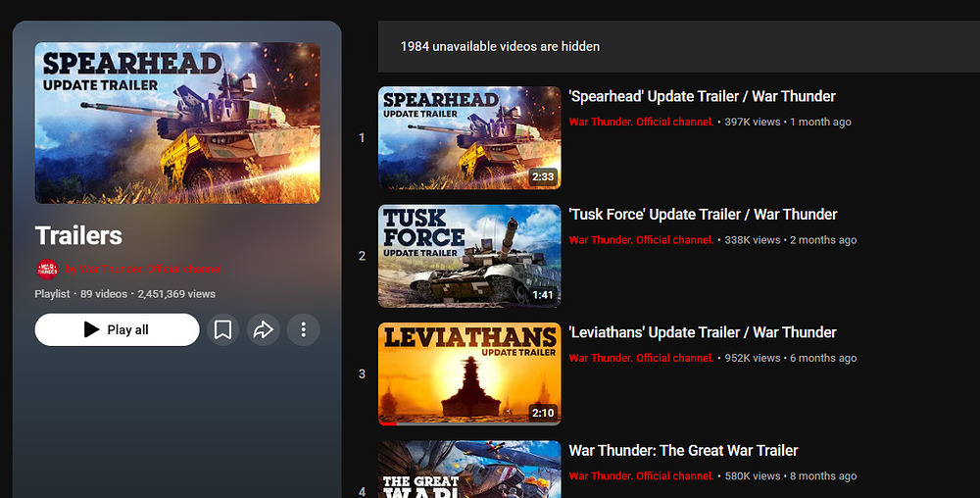Image resolution: width=980 pixels, height=498 pixels.
Task: Share the playlist using the arrow icon
Action: pos(263,330)
